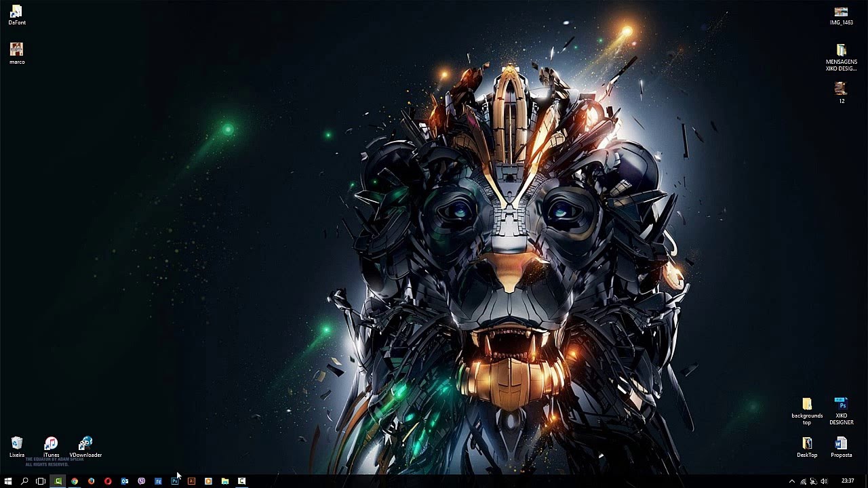Viewport: 868px width, 488px height.
Task: Open Outlook from the taskbar
Action: pos(125,481)
